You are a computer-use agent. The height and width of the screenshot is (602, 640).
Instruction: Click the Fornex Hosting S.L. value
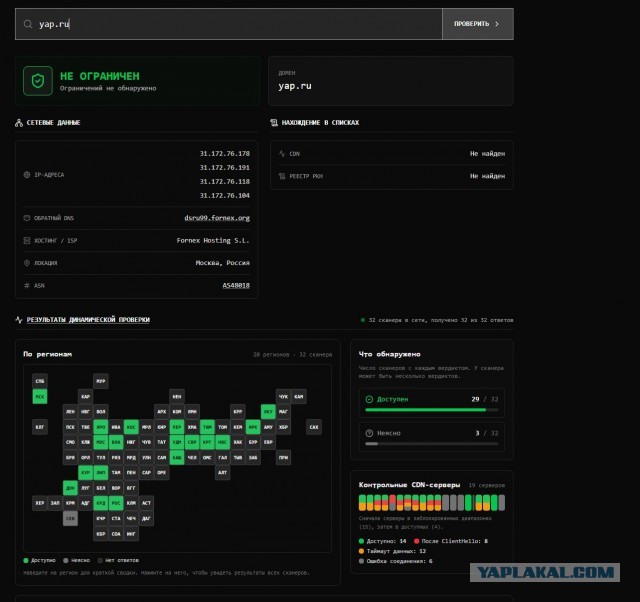tap(213, 240)
